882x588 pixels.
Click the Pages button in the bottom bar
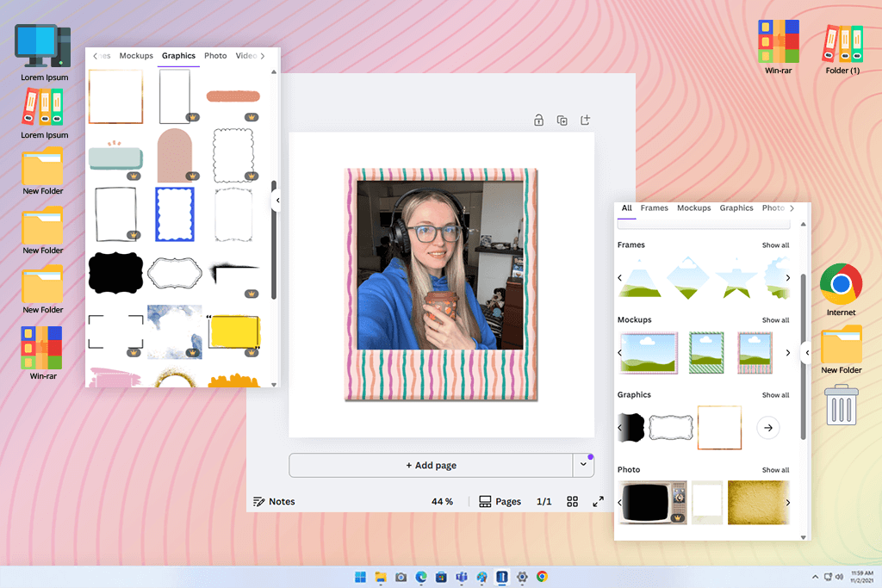point(500,501)
